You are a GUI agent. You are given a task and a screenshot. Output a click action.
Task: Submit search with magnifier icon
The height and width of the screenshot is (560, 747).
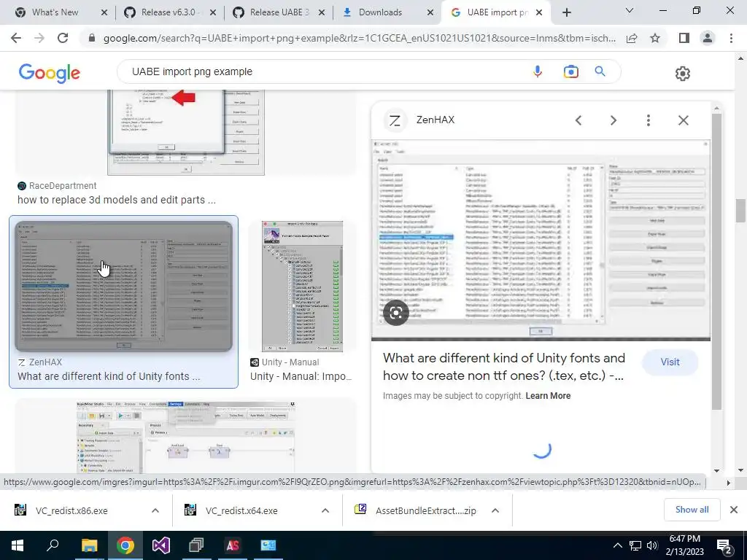coord(600,71)
